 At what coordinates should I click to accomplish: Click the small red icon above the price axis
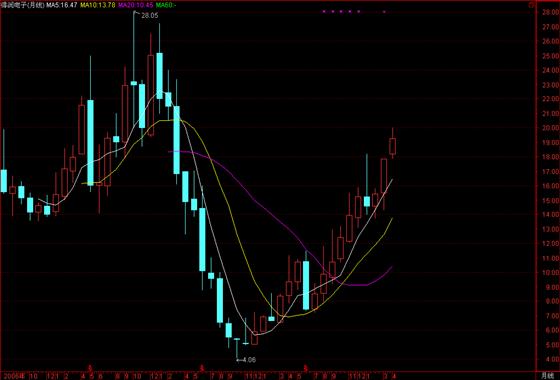[x=531, y=5]
